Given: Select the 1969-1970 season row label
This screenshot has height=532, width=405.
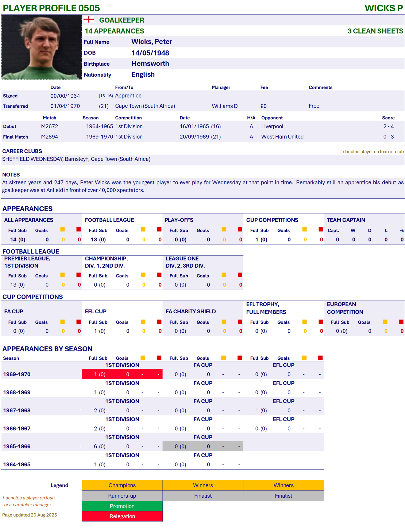Looking at the screenshot, I should pos(17,374).
